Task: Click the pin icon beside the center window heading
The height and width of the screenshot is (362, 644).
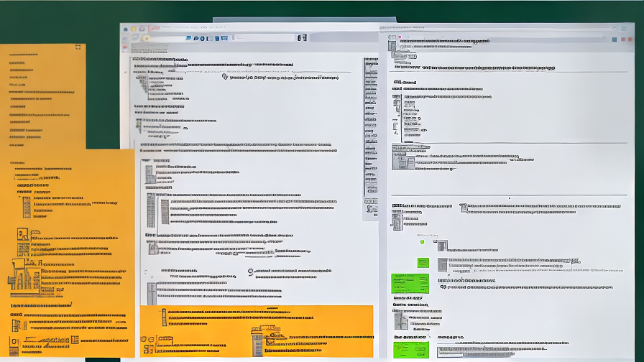Action: [225, 76]
